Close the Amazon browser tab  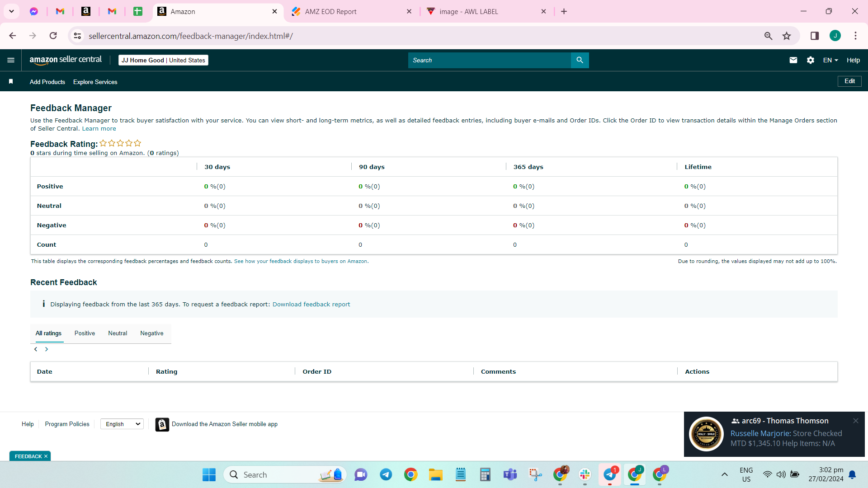tap(274, 11)
